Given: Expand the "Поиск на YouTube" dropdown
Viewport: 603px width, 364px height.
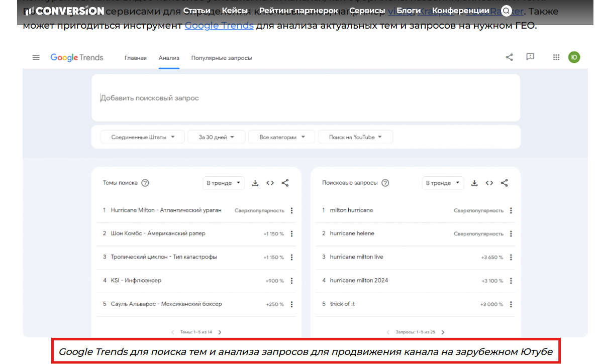Looking at the screenshot, I should [x=355, y=137].
